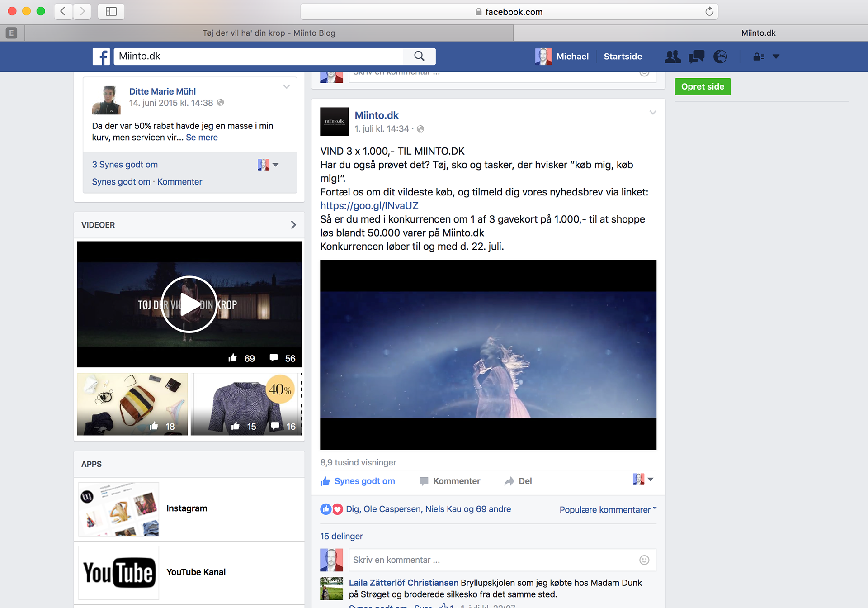Play the Miinto post video
This screenshot has width=868, height=608.
coord(488,355)
